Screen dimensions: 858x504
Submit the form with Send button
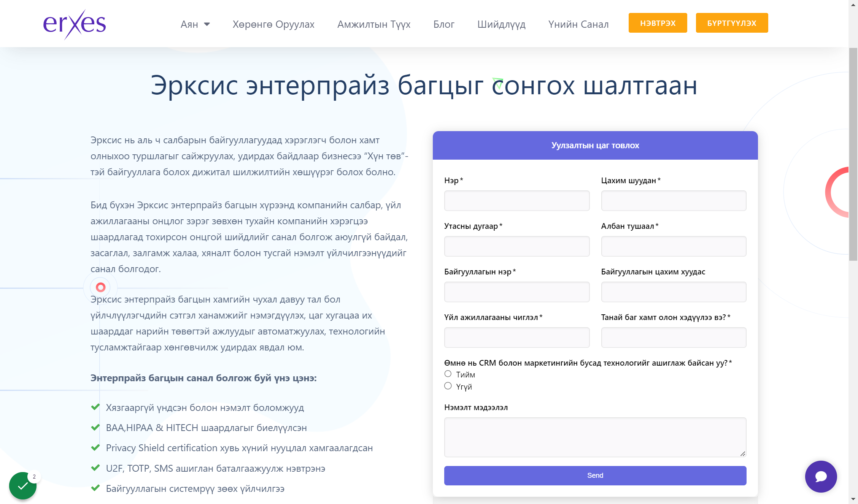595,475
